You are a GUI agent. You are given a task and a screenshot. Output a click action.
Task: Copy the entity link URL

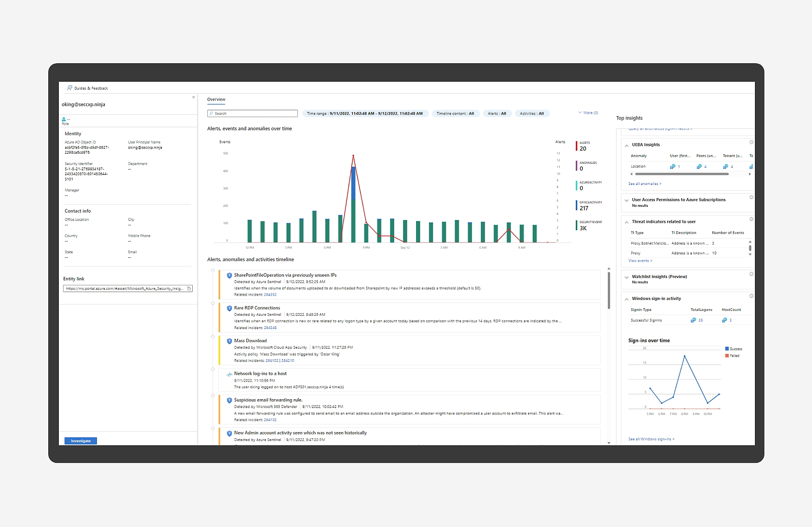189,289
